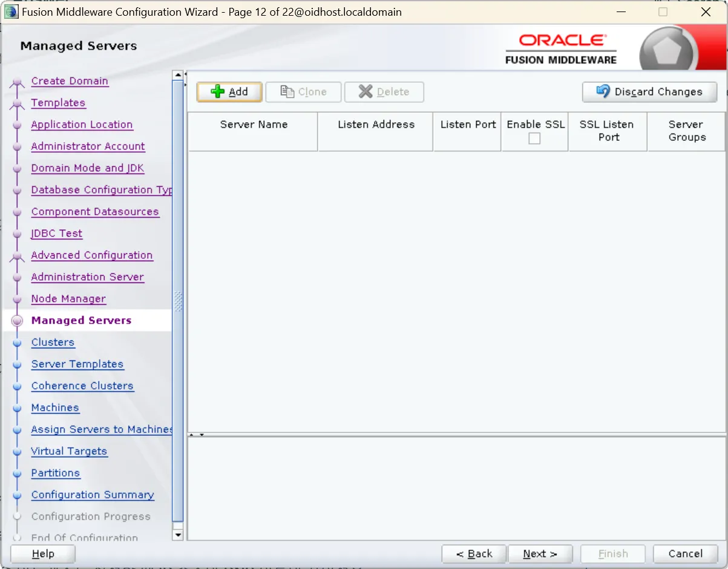Open the Create Domain step
The width and height of the screenshot is (728, 569).
[x=70, y=81]
